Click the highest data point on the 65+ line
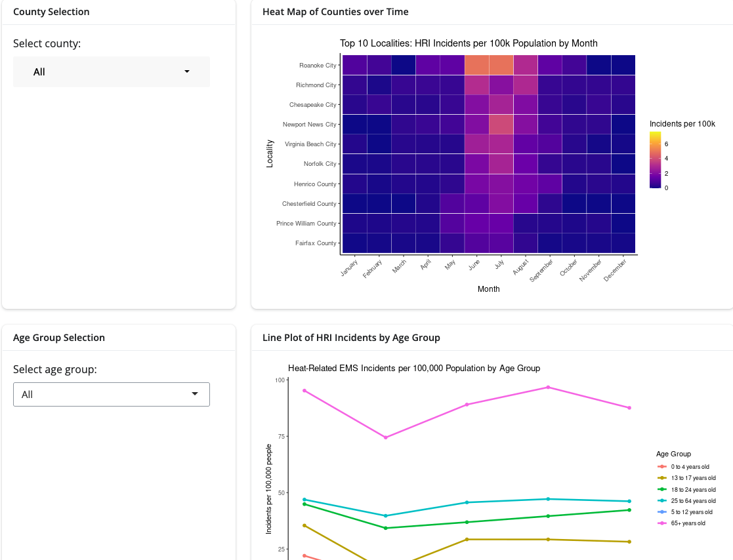This screenshot has width=733, height=560. (548, 388)
